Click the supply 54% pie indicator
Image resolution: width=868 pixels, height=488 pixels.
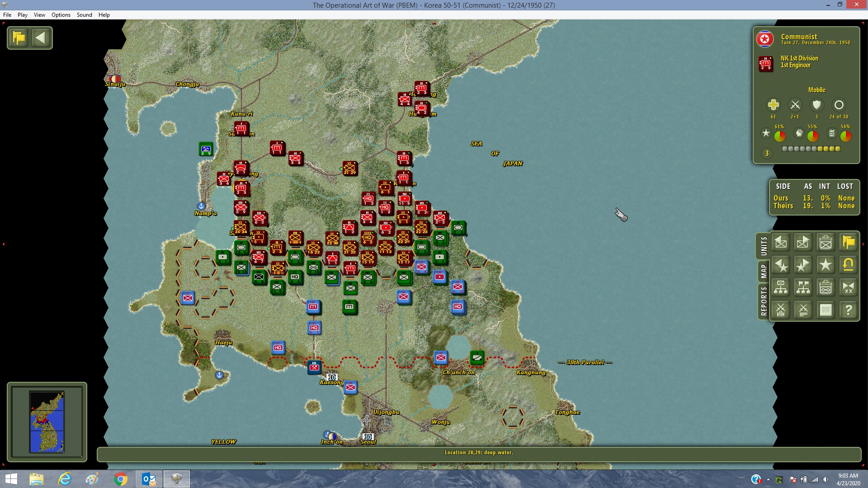pos(845,136)
